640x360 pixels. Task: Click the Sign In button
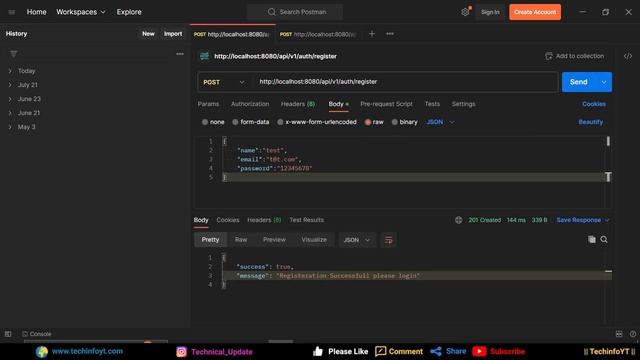(490, 12)
